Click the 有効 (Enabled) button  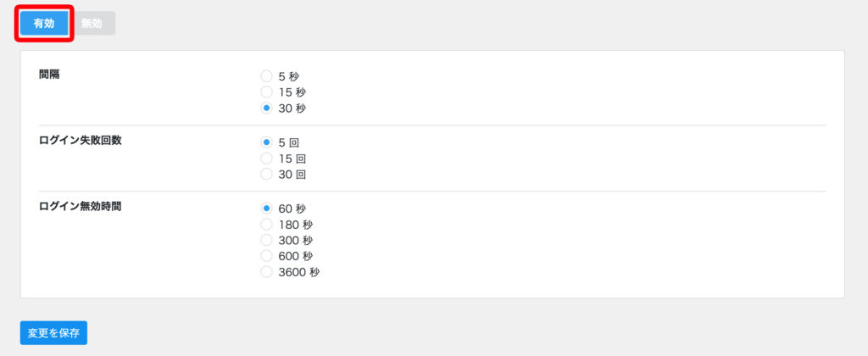pyautogui.click(x=44, y=24)
